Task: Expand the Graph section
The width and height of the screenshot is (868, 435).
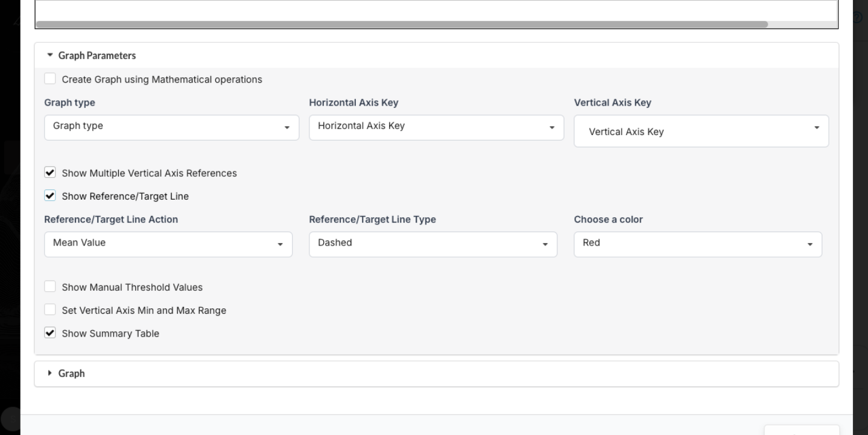Action: (50, 373)
